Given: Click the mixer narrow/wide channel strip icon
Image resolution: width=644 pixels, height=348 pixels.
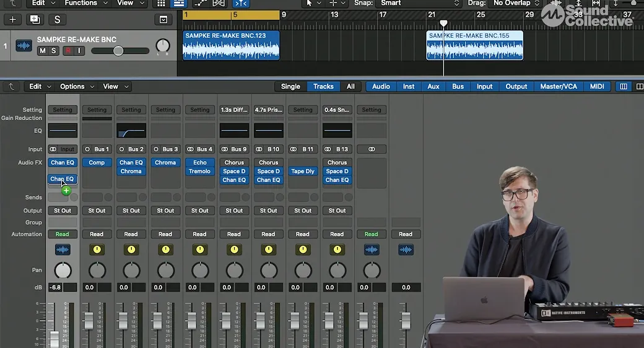Looking at the screenshot, I should pyautogui.click(x=623, y=87).
